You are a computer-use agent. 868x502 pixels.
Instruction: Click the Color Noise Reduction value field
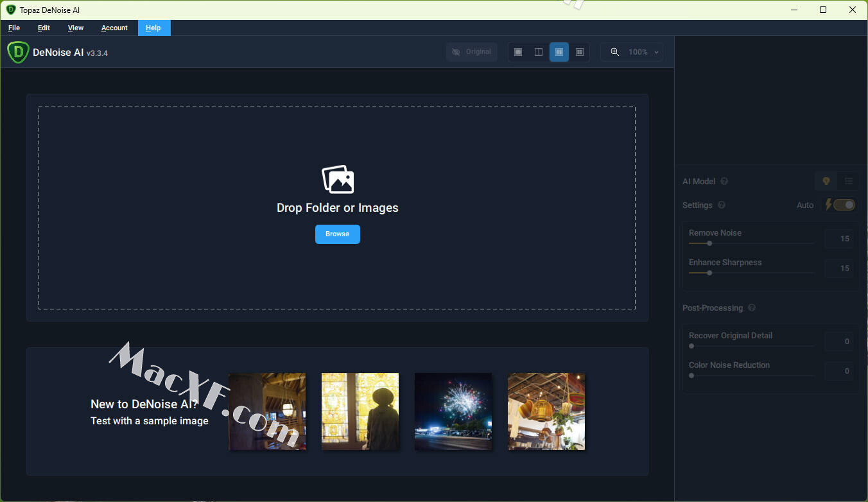tap(839, 371)
